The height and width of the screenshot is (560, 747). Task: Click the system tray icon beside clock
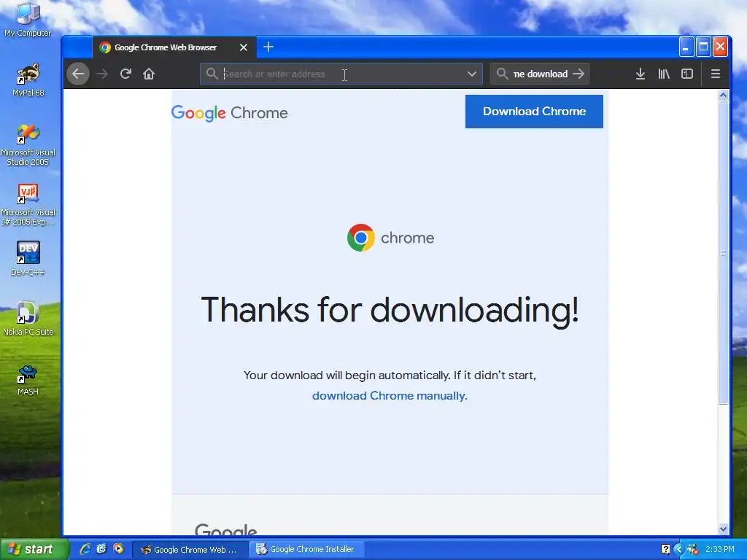[692, 550]
